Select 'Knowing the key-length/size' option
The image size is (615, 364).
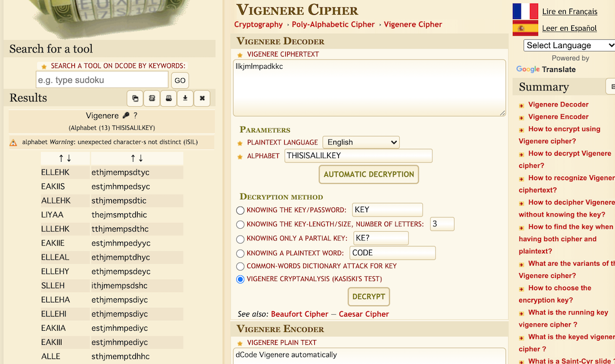pos(240,225)
